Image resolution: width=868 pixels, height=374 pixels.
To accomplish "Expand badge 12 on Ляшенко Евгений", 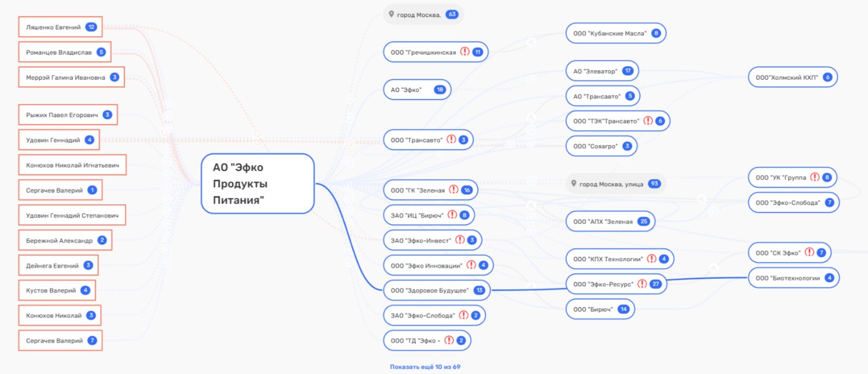I will coord(91,27).
